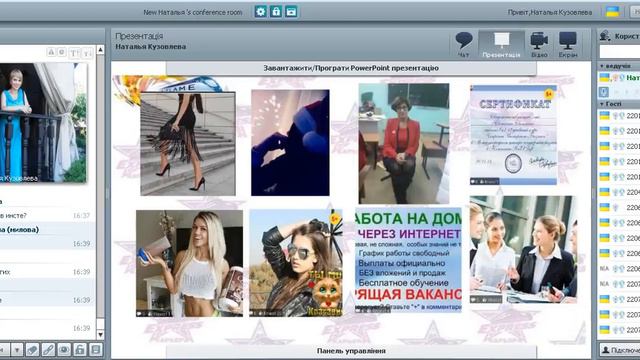Open the office business women photo
The height and width of the screenshot is (360, 640).
click(523, 250)
